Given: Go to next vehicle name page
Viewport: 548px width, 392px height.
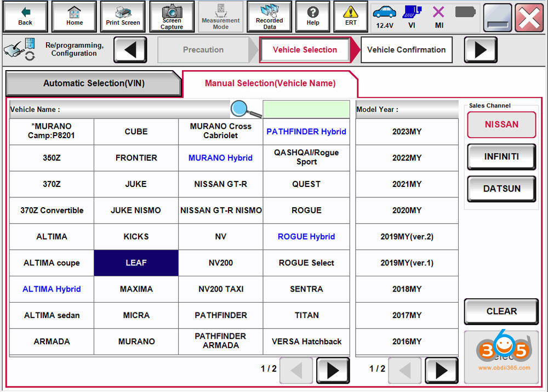Looking at the screenshot, I should tap(333, 370).
